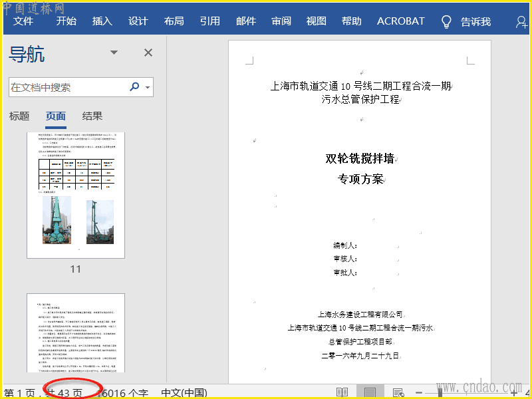Open the 邮件 ribbon tab
The image size is (532, 399).
tap(246, 21)
